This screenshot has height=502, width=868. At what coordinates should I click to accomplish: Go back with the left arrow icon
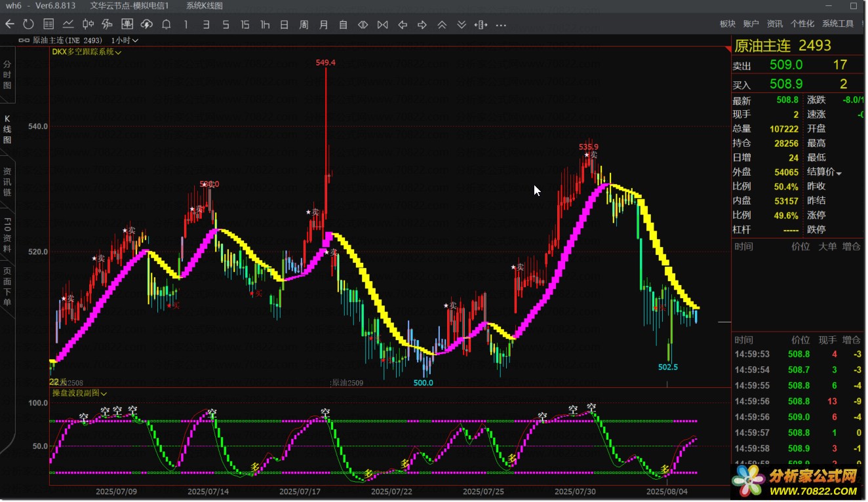point(9,24)
